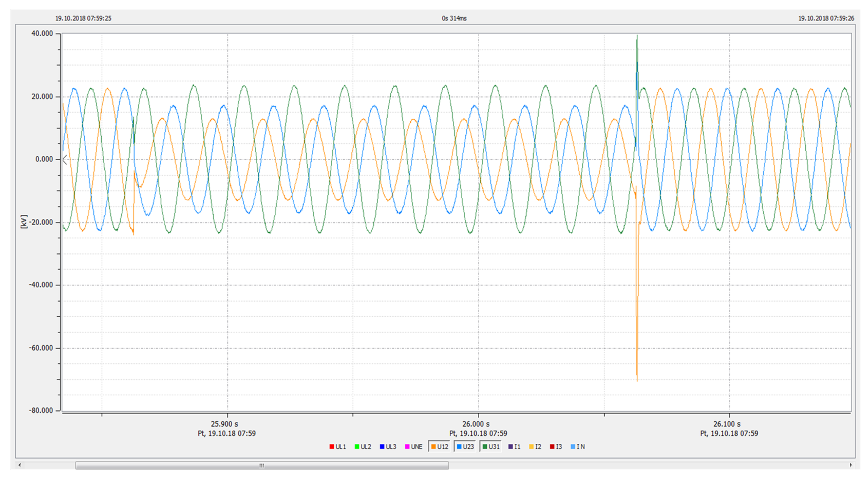Click the orange U12 negative spike peak
Image resolution: width=868 pixels, height=479 pixels.
[x=637, y=380]
